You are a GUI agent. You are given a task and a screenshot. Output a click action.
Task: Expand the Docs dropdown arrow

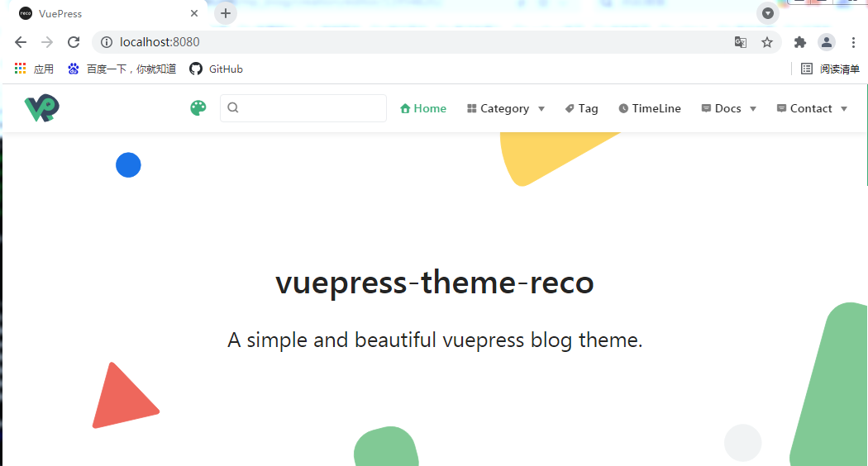(753, 109)
